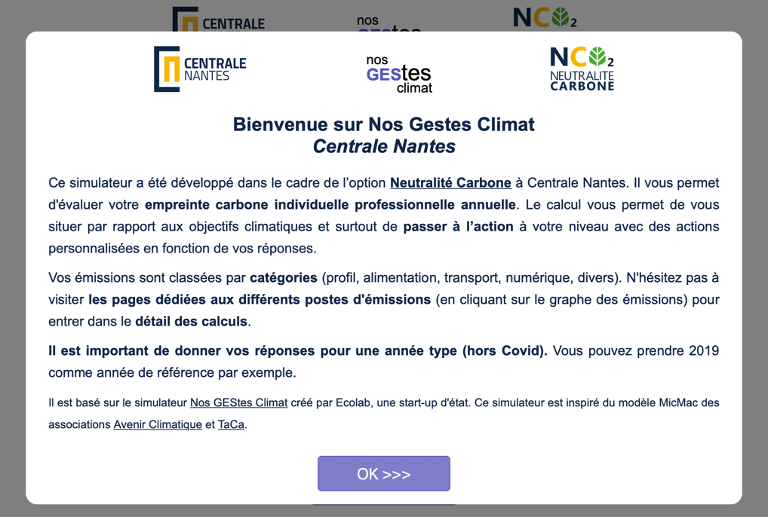Image resolution: width=768 pixels, height=518 pixels.
Task: Click the small-print text mentioning Ecolab start-up d'état
Action: [x=380, y=402]
